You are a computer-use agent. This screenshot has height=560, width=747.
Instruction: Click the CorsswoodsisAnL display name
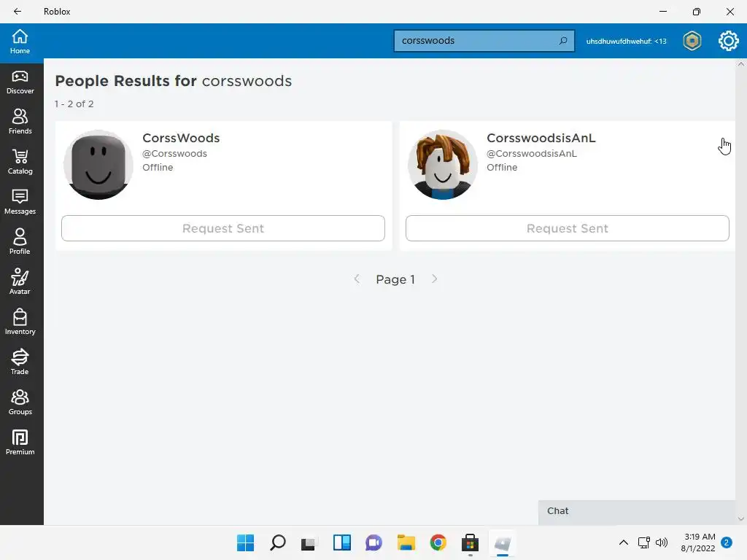(x=541, y=138)
